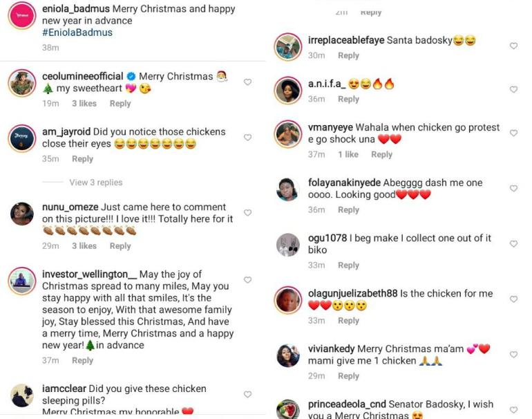Heart vmanyeye's Wahala chicken comment
The height and width of the screenshot is (419, 532).
pos(513,133)
